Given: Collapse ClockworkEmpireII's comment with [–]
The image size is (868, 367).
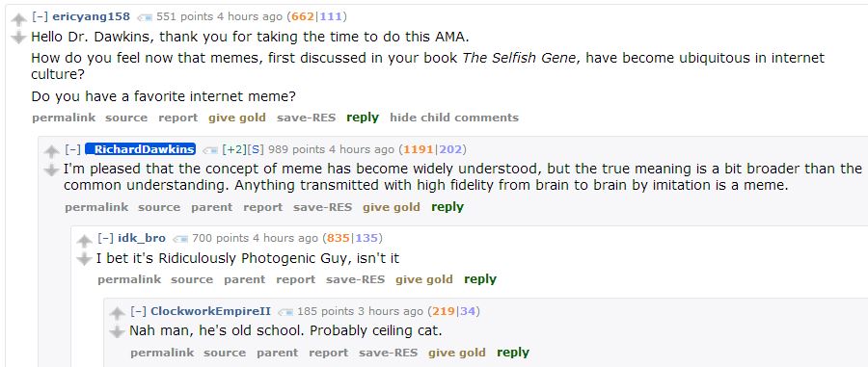Looking at the screenshot, I should (x=138, y=311).
